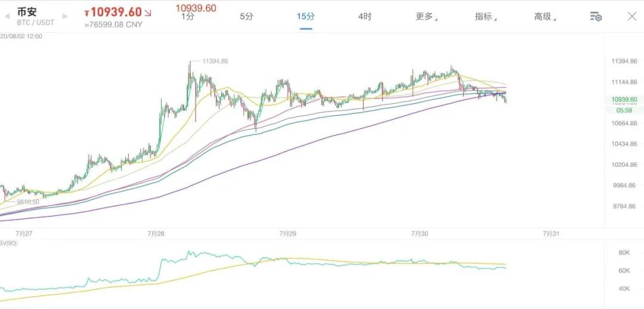644x309 pixels.
Task: Click the 10939.60 price display
Action: click(113, 13)
